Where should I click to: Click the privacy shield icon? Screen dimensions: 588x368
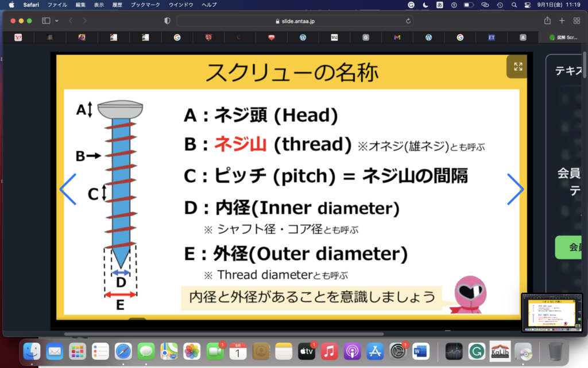coord(167,21)
